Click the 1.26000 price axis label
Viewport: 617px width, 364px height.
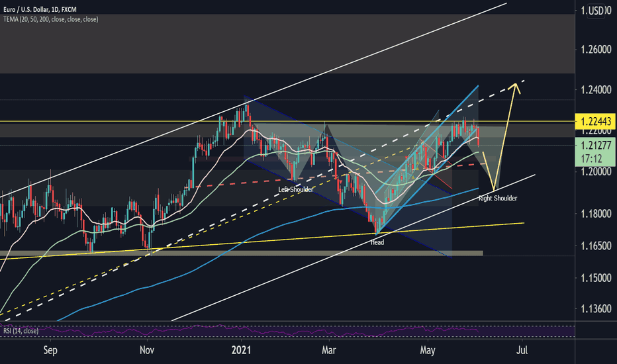pos(596,50)
